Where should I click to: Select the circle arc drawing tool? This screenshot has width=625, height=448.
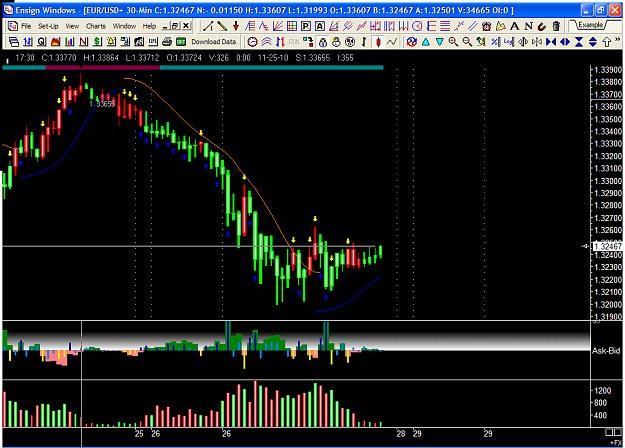417,26
